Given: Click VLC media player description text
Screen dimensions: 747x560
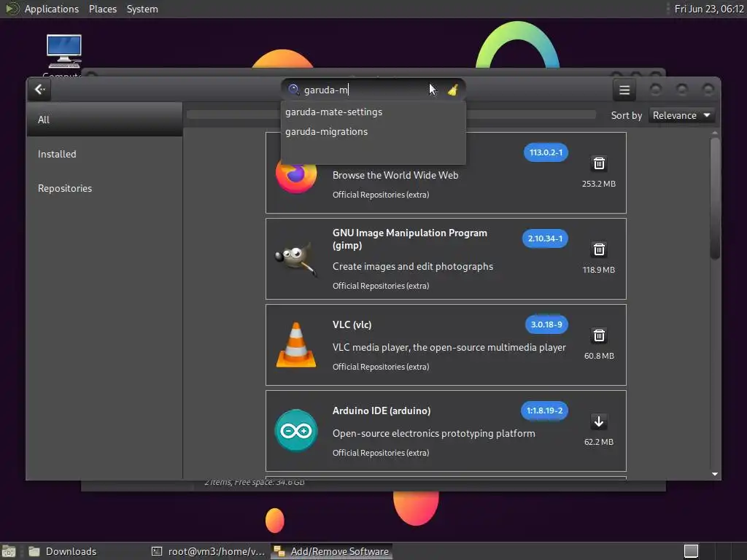Looking at the screenshot, I should click(x=449, y=347).
